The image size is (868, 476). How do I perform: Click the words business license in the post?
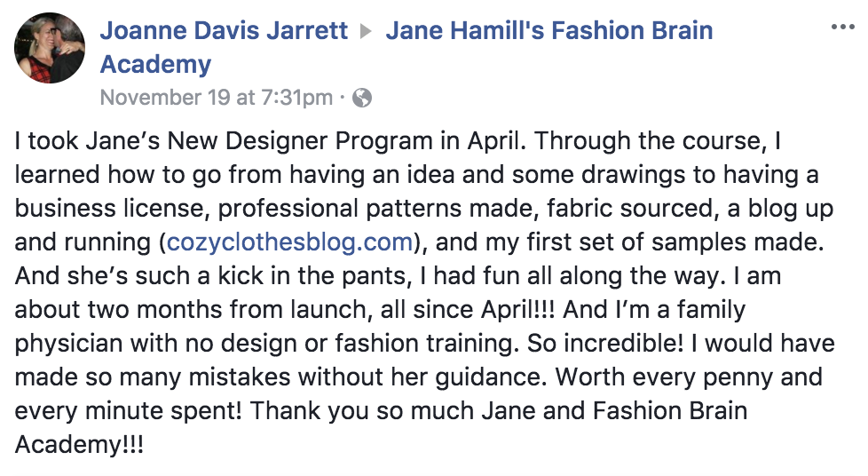click(113, 209)
